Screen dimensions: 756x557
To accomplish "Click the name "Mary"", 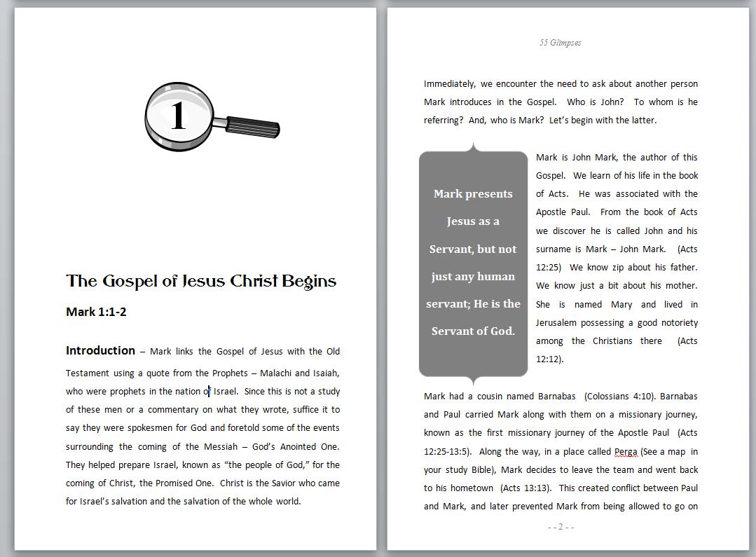I will click(x=621, y=305).
